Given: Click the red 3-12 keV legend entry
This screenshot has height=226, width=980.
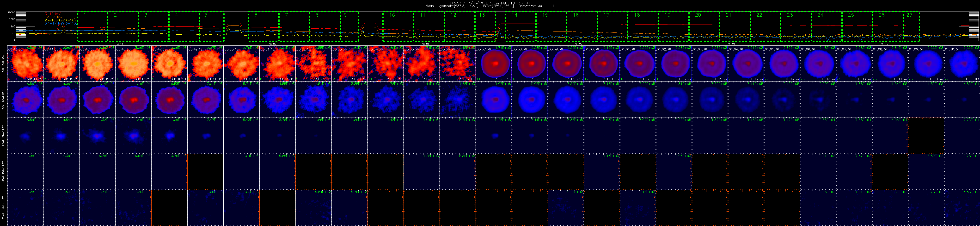Looking at the screenshot, I should 53,14.
